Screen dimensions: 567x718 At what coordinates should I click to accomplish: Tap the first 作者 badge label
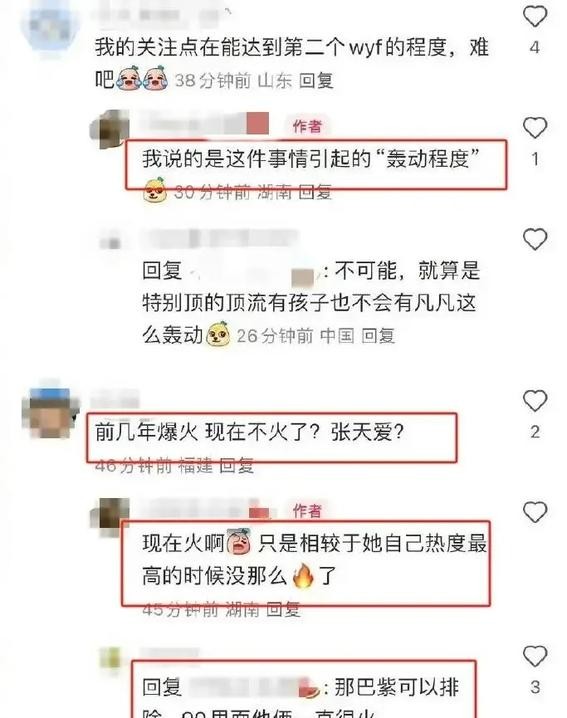pyautogui.click(x=307, y=126)
